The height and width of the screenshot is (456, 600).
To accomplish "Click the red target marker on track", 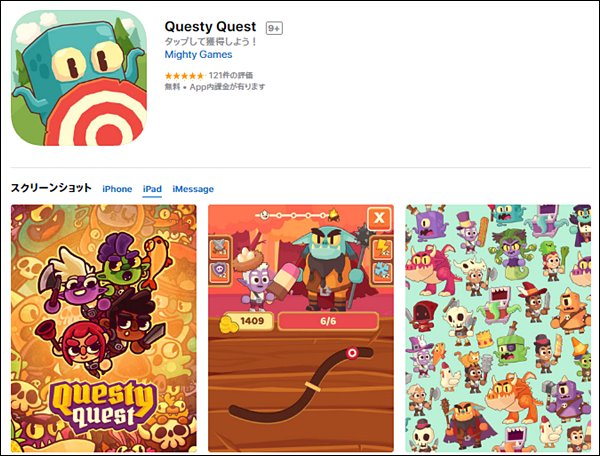I will [x=352, y=353].
